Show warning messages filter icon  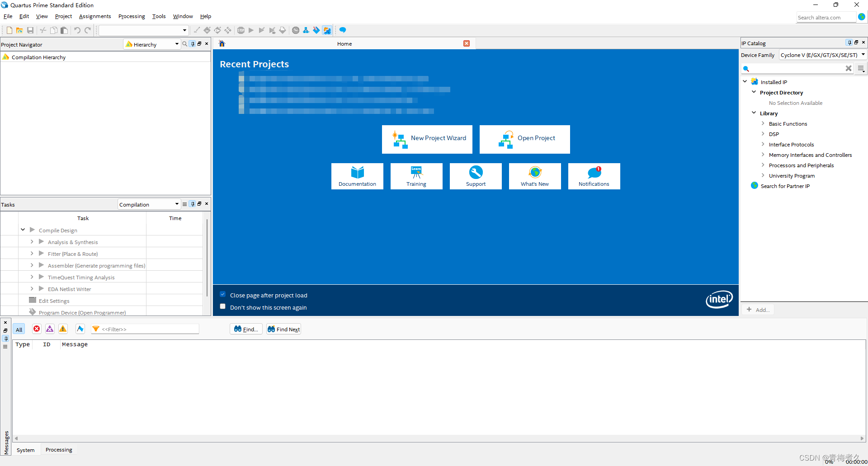pos(63,329)
